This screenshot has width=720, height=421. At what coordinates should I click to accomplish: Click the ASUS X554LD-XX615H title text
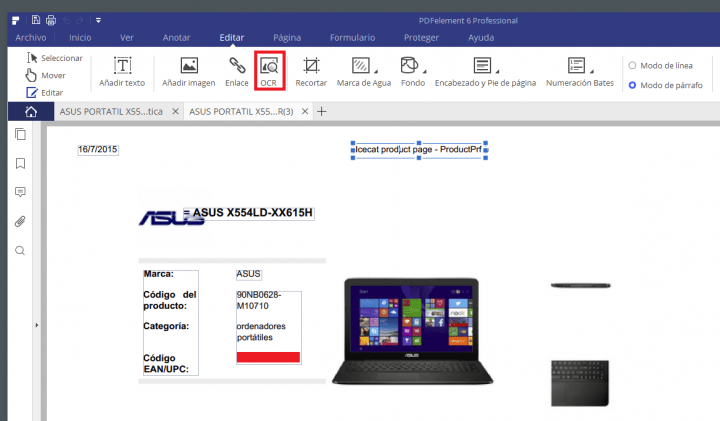click(253, 213)
